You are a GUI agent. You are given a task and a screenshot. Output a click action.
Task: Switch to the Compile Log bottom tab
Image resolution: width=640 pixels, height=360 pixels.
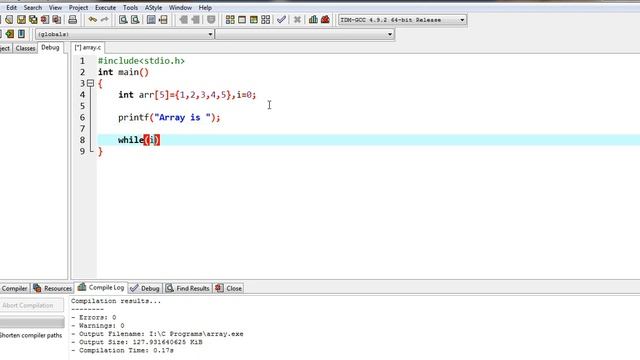coord(101,287)
